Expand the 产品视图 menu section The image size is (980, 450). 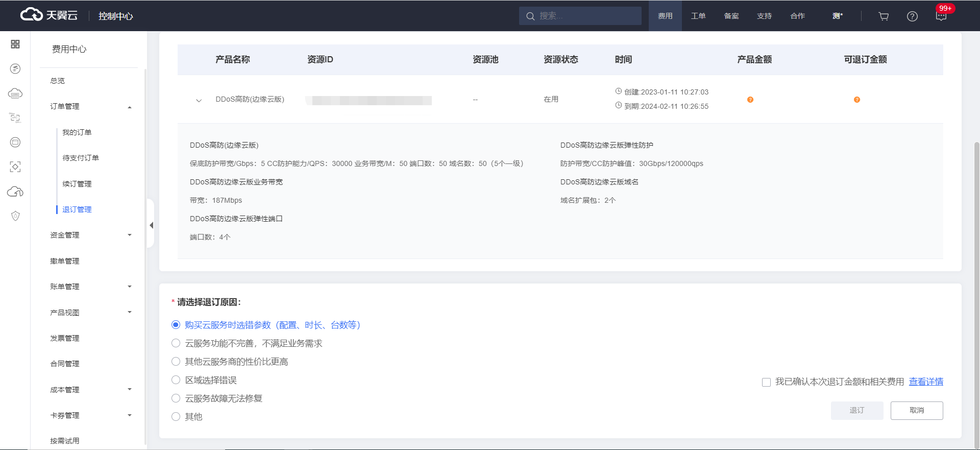tap(130, 312)
